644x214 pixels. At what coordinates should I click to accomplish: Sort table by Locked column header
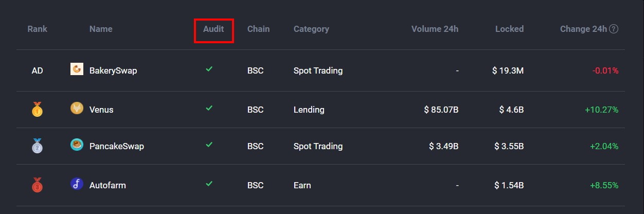[509, 29]
